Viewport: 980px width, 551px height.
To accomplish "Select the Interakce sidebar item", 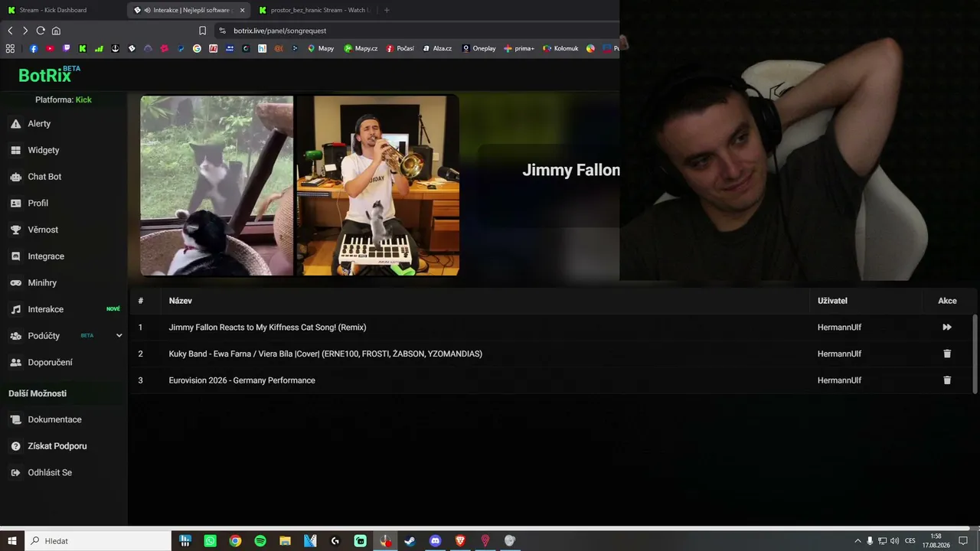I will [45, 309].
